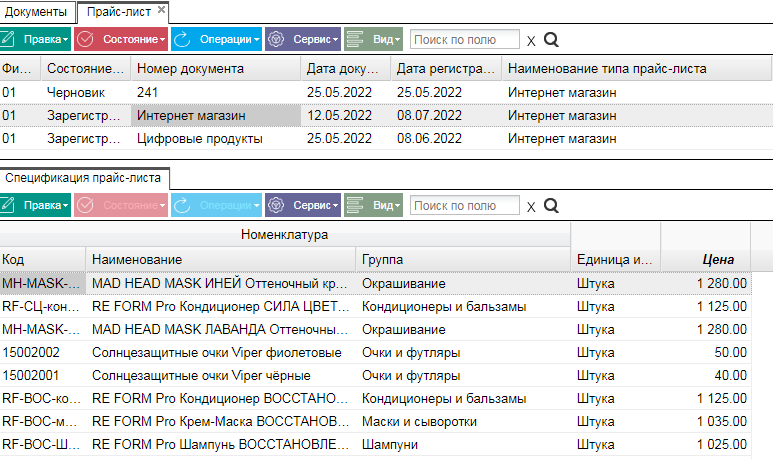This screenshot has width=773, height=459.
Task: Clear upper search with X button
Action: tap(531, 40)
